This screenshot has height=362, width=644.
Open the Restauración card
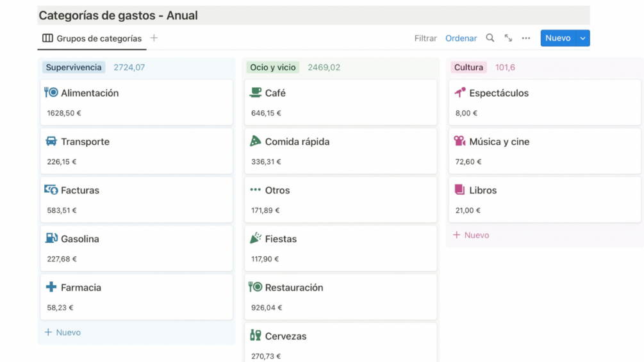(340, 297)
